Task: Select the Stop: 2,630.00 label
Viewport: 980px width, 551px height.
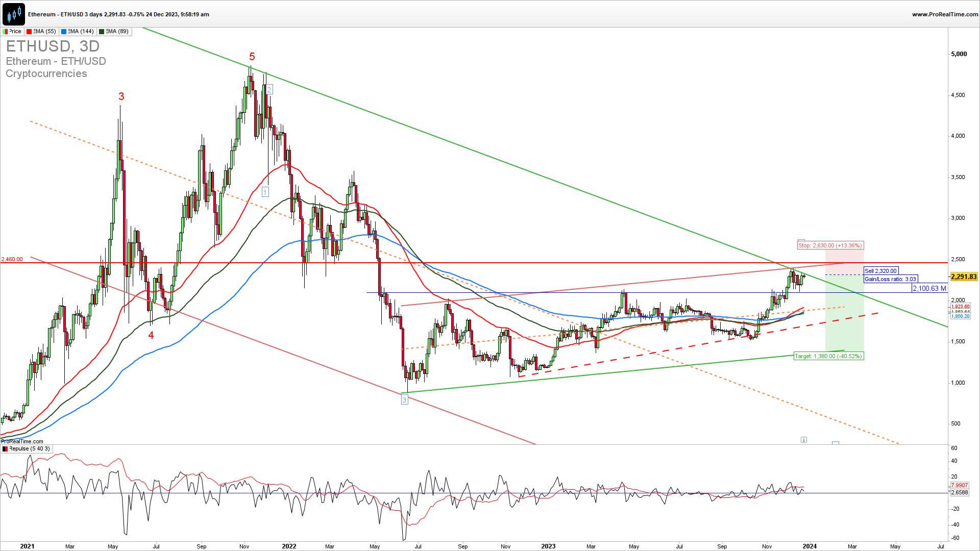Action: click(x=830, y=245)
